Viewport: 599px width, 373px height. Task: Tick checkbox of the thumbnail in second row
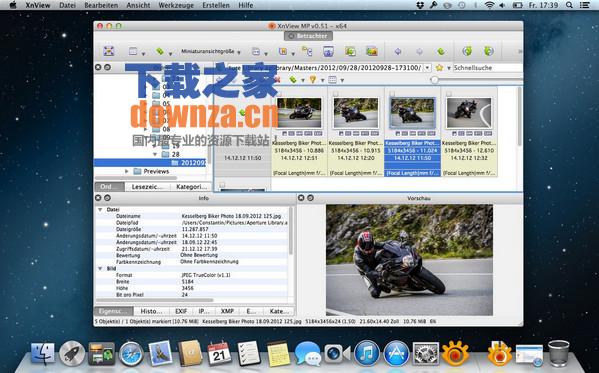[x=222, y=185]
